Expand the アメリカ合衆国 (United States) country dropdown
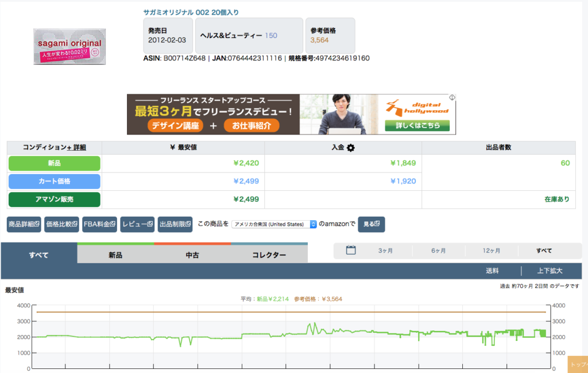The width and height of the screenshot is (588, 373). (274, 224)
